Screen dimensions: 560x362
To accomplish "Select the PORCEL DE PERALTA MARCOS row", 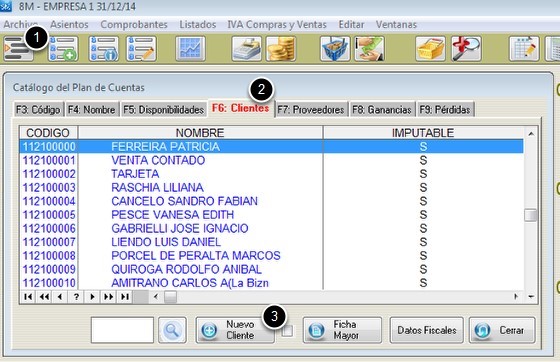I will [x=271, y=256].
